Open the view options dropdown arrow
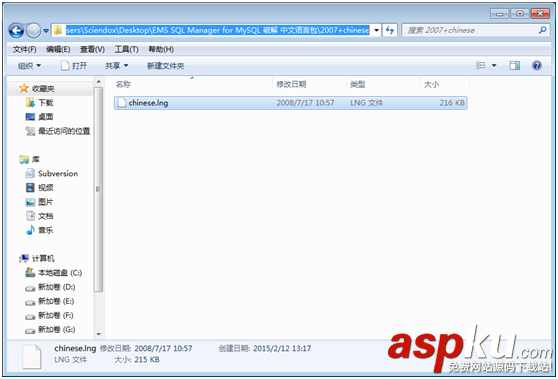The height and width of the screenshot is (379, 558). (494, 65)
